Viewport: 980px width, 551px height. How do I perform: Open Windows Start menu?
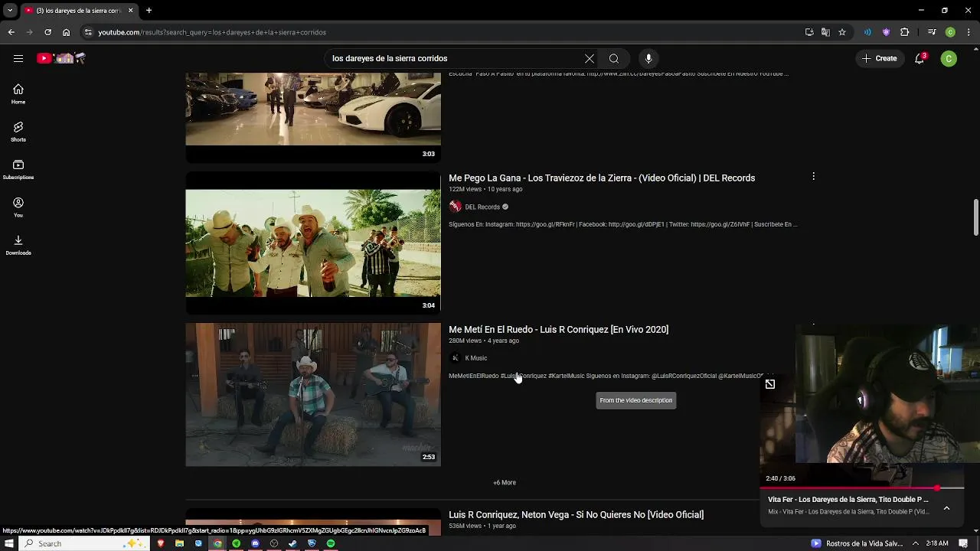point(8,543)
